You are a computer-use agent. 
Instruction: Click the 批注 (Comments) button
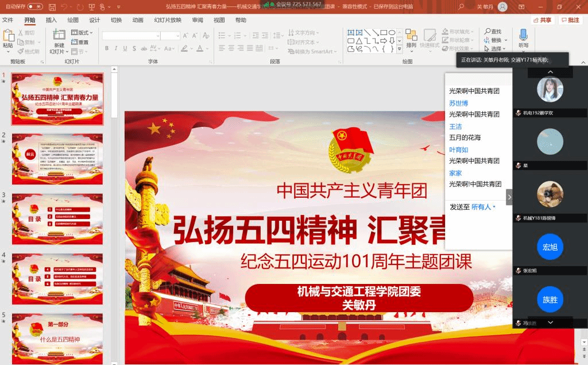[570, 20]
